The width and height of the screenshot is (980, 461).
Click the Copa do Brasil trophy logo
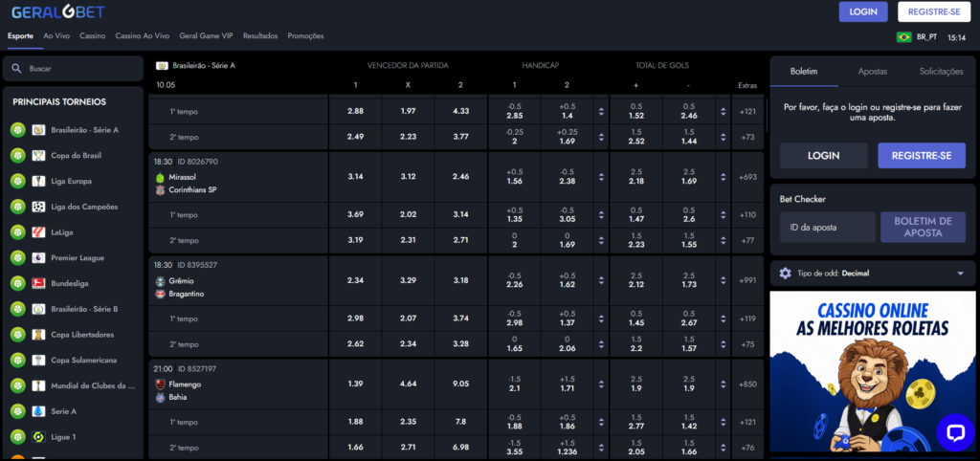pyautogui.click(x=38, y=156)
